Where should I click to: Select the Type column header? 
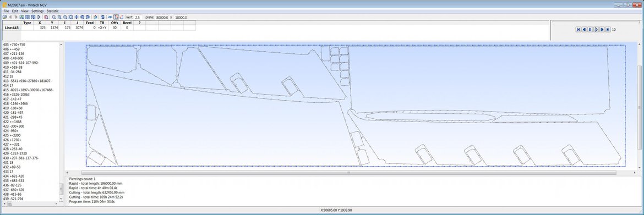[27, 23]
